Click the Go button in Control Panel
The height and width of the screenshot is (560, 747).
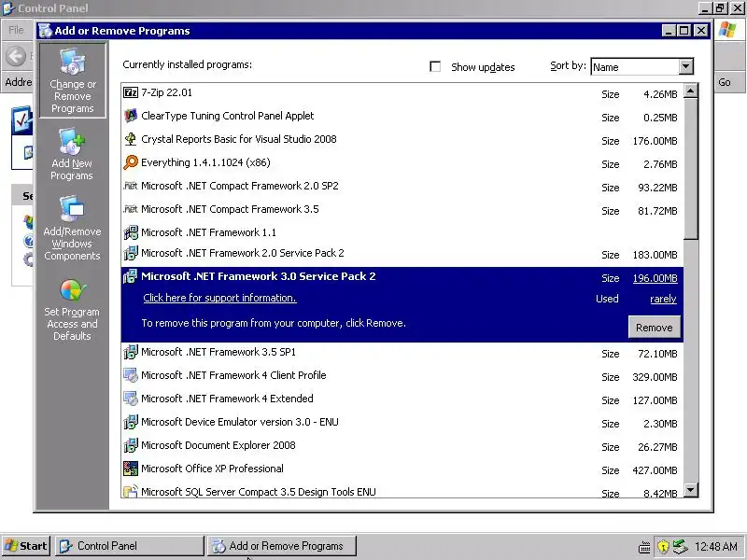725,82
